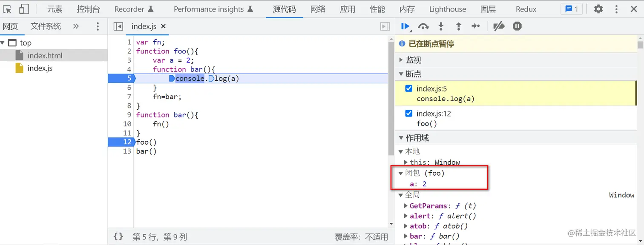Select the 文件系统 navigator tab

(x=46, y=26)
